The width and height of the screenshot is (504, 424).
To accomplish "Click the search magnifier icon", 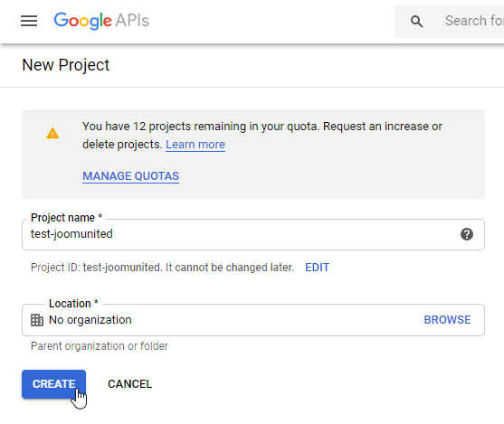I will tap(416, 21).
